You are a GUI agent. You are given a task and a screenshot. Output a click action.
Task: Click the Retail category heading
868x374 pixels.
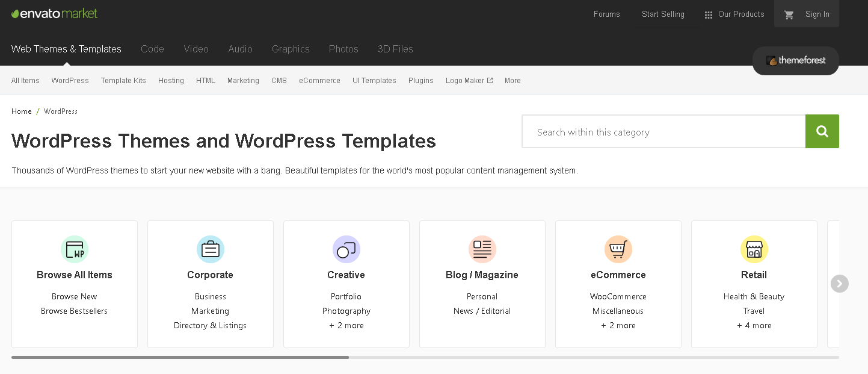(x=754, y=275)
